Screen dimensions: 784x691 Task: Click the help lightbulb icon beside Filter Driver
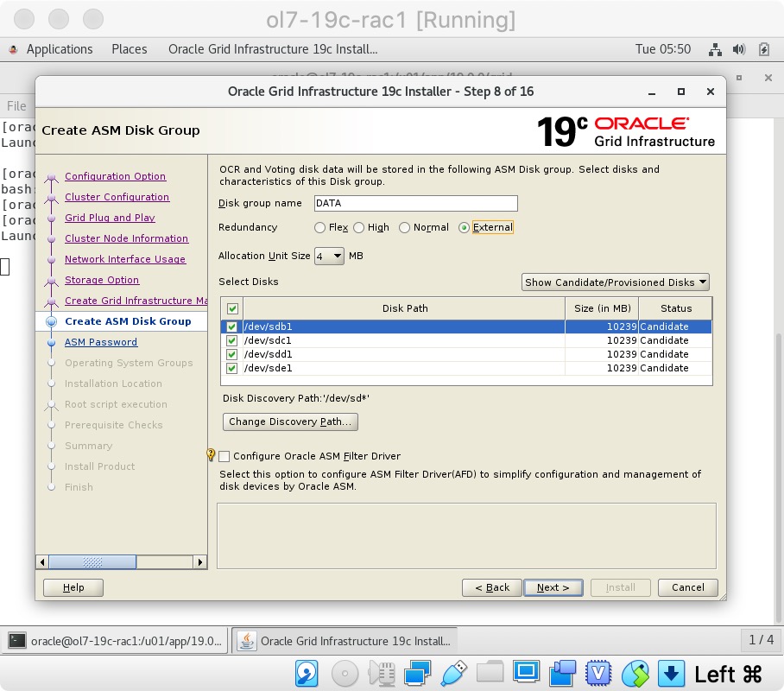[211, 455]
